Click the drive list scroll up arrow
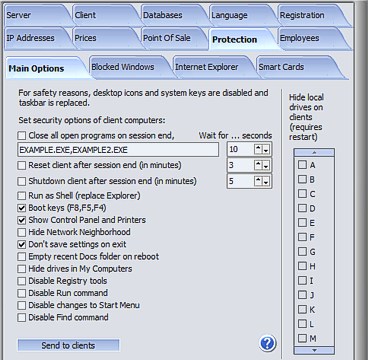Image resolution: width=368 pixels, height=360 pixels. [314, 153]
